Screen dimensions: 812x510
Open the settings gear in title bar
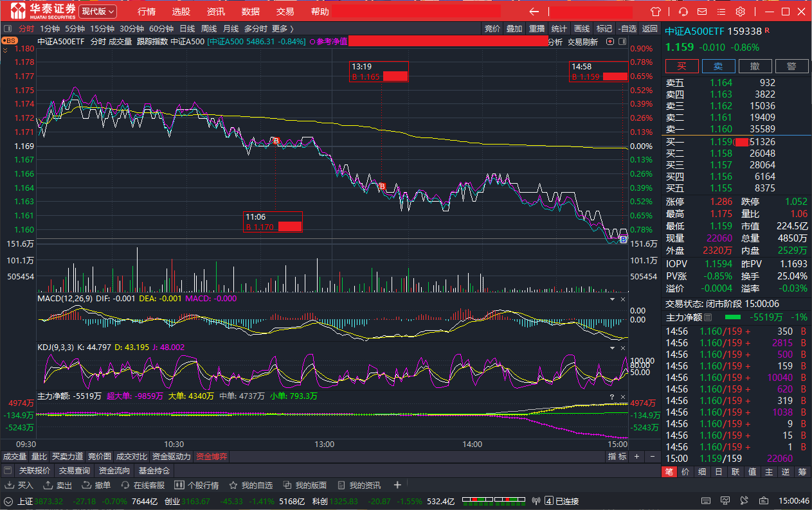click(740, 12)
